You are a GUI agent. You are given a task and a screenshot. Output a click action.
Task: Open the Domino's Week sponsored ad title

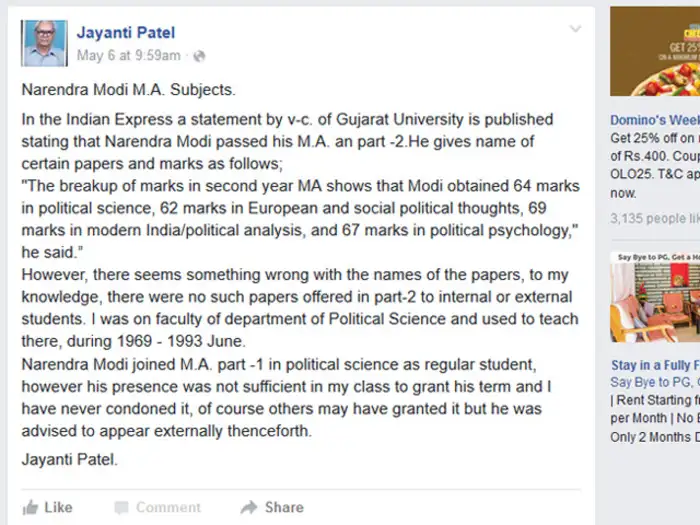click(x=655, y=120)
